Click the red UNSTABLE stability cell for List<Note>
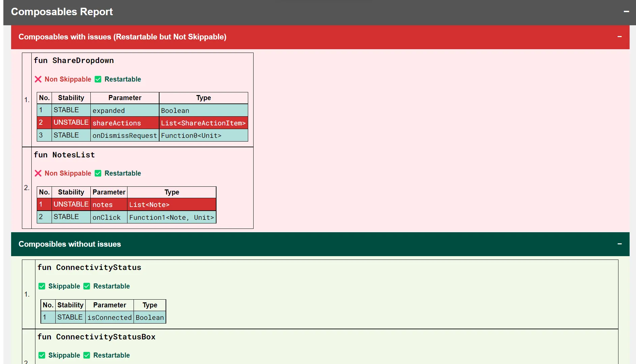This screenshot has height=364, width=636. coord(71,204)
